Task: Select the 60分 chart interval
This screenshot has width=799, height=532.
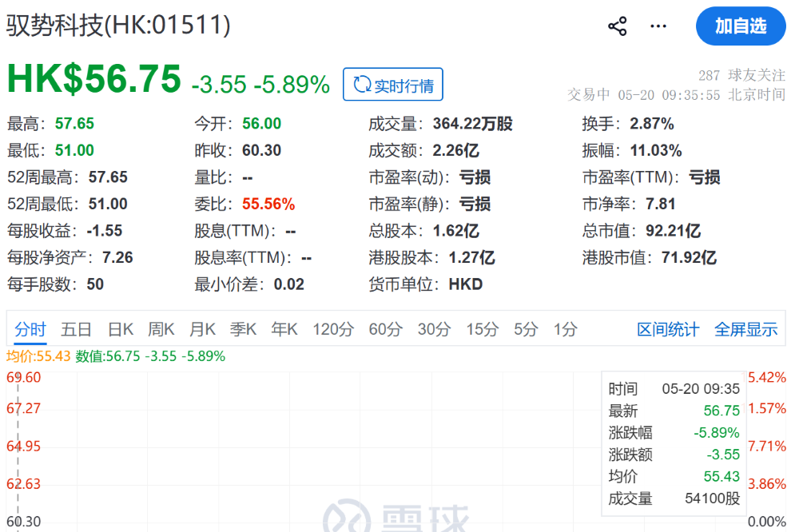Action: [386, 329]
